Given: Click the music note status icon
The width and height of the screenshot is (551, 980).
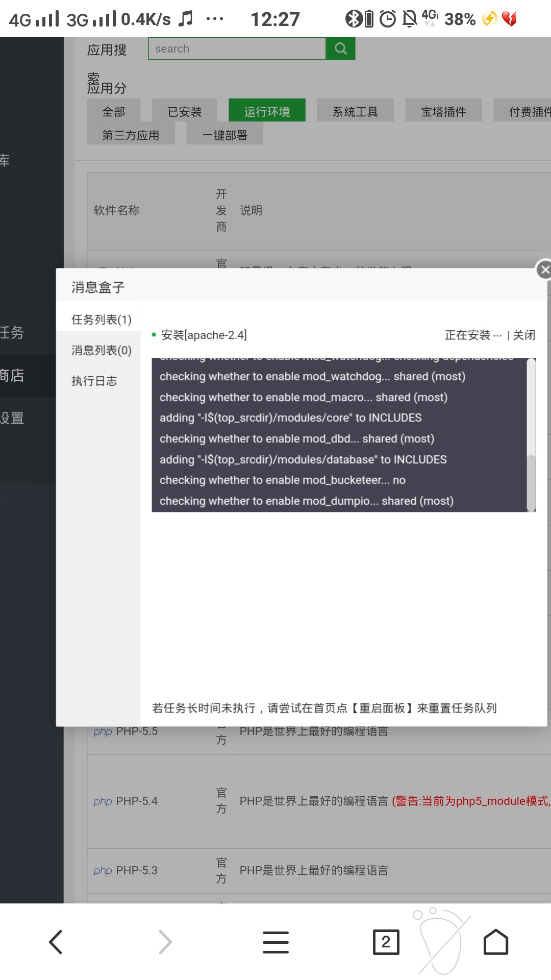Looking at the screenshot, I should click(x=186, y=19).
